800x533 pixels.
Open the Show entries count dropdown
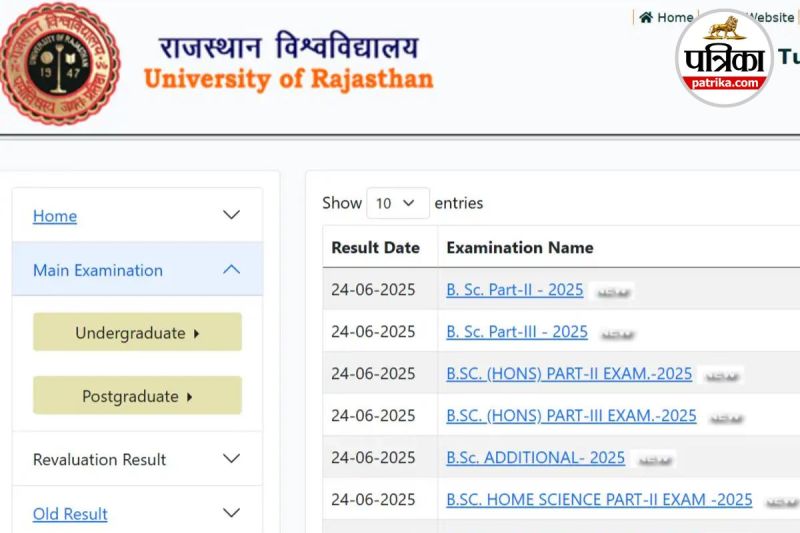click(x=397, y=203)
